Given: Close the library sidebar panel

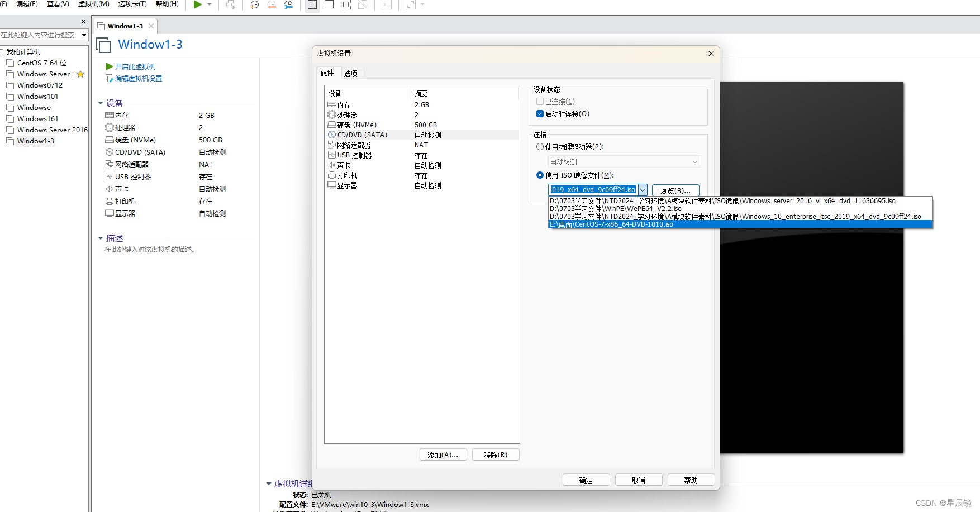Looking at the screenshot, I should click(84, 22).
